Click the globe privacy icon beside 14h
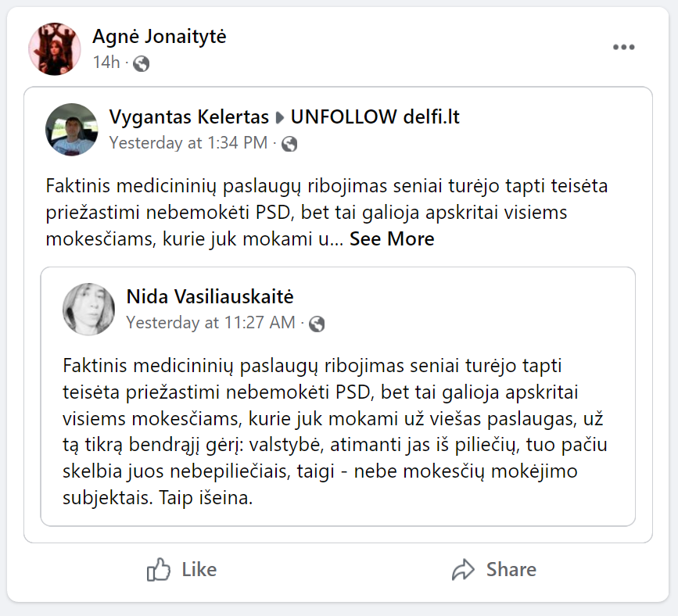678x616 pixels. pyautogui.click(x=142, y=63)
